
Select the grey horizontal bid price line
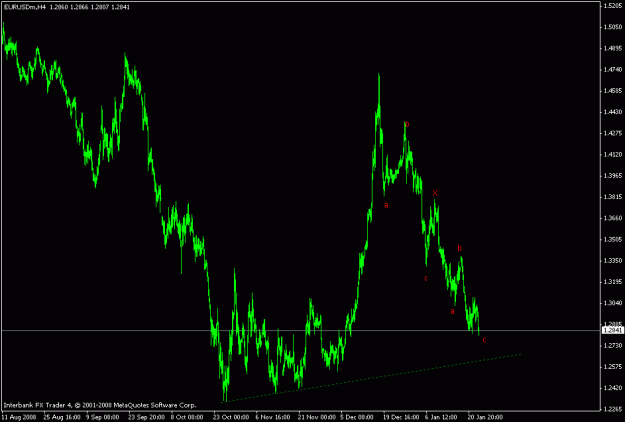pos(301,330)
